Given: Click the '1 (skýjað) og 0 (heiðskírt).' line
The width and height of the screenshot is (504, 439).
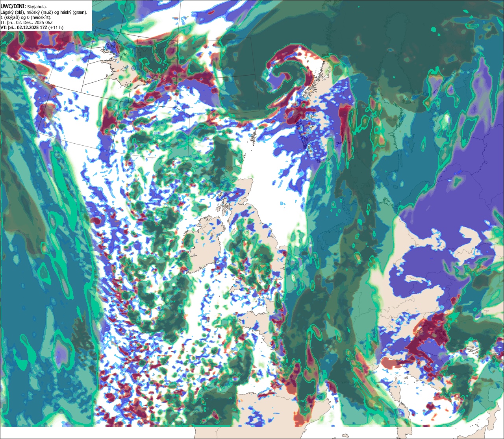Looking at the screenshot, I should pos(26,17).
